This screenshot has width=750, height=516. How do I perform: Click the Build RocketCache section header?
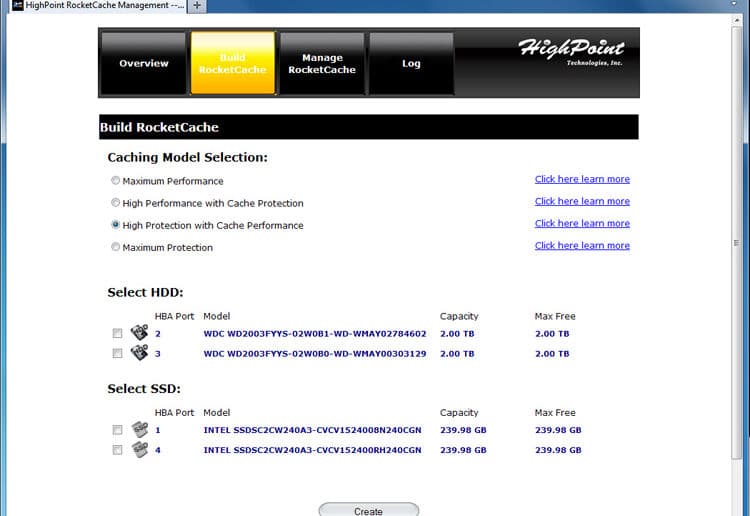point(369,127)
